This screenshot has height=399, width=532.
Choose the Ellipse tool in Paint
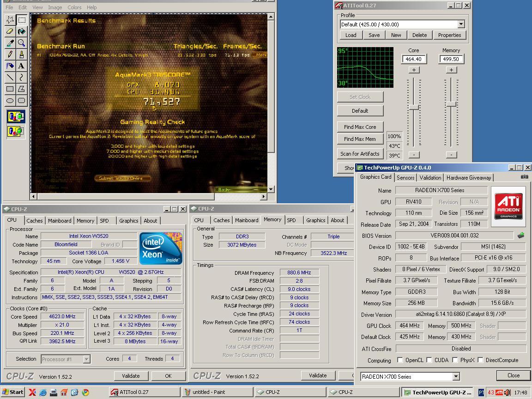point(10,100)
